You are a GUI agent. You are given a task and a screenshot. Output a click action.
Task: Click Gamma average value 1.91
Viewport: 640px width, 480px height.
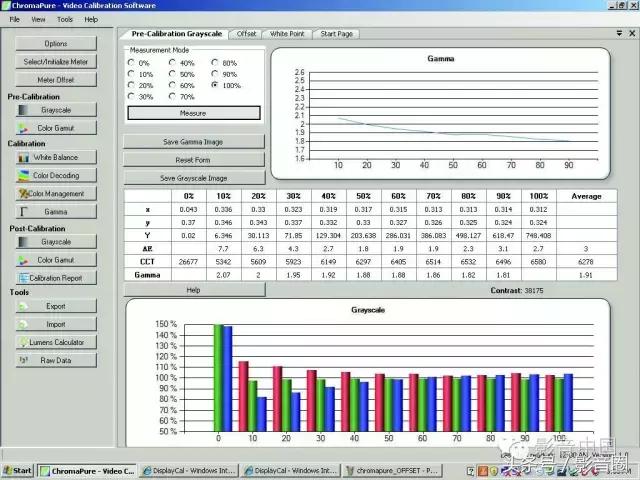coord(586,275)
